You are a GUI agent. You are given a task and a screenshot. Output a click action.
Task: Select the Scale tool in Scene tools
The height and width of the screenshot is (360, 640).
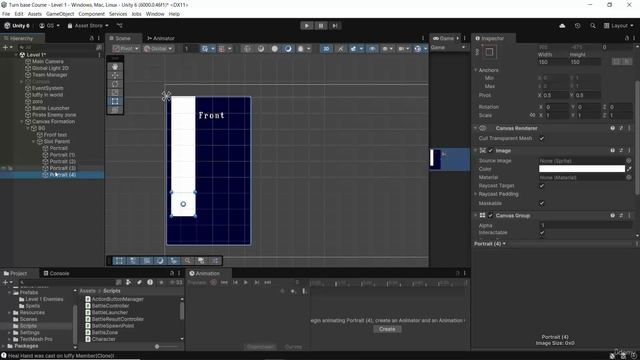[115, 92]
